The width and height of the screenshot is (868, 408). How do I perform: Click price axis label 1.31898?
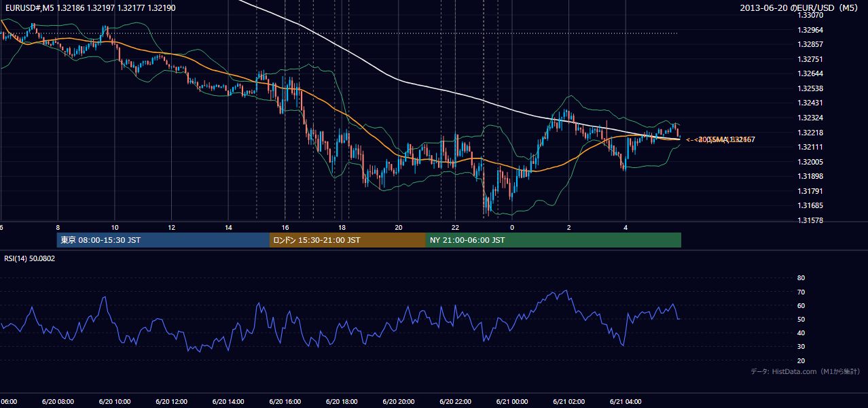pyautogui.click(x=811, y=176)
